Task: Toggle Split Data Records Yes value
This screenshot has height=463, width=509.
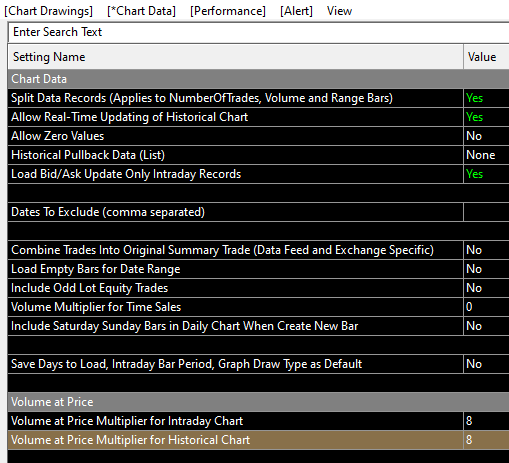Action: pyautogui.click(x=486, y=98)
